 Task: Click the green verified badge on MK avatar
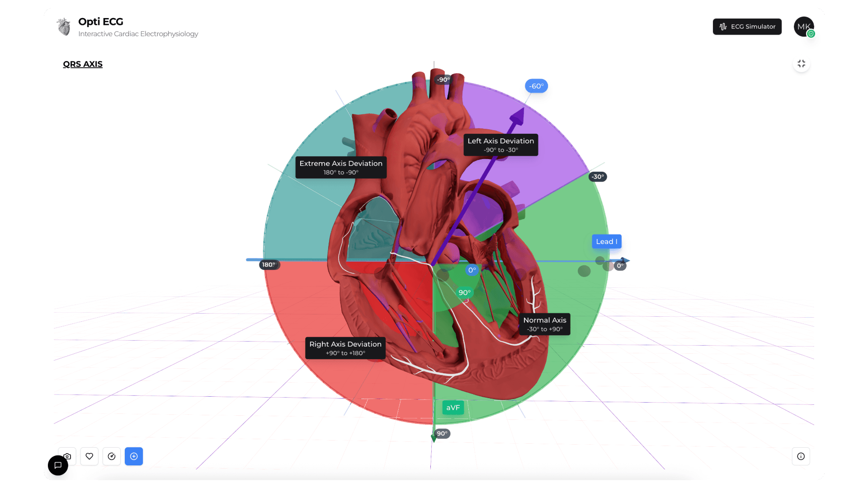(811, 33)
